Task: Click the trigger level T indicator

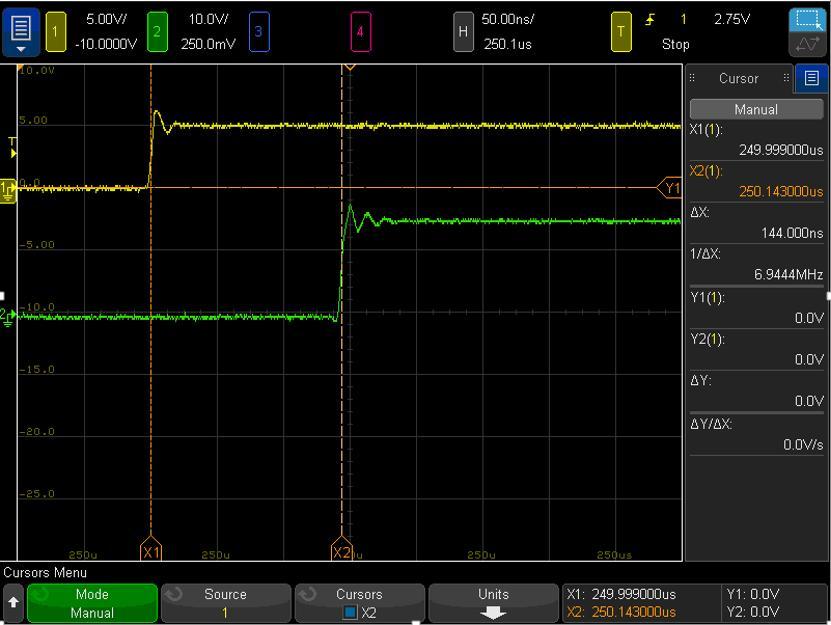Action: 13,148
